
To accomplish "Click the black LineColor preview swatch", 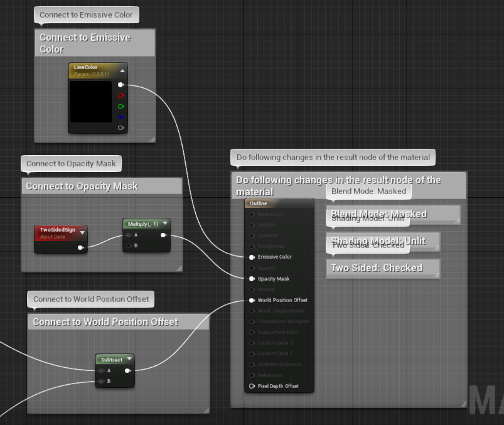I will (91, 102).
